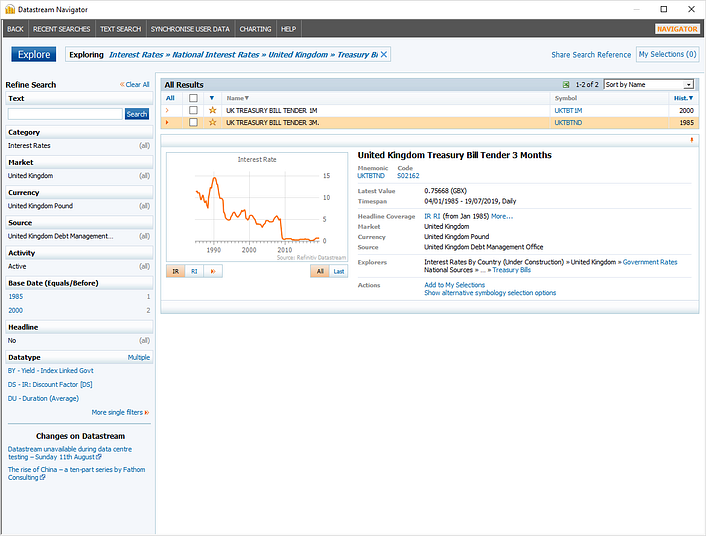Filter base date by 2000
Viewport: 706px width, 536px height.
pos(16,311)
